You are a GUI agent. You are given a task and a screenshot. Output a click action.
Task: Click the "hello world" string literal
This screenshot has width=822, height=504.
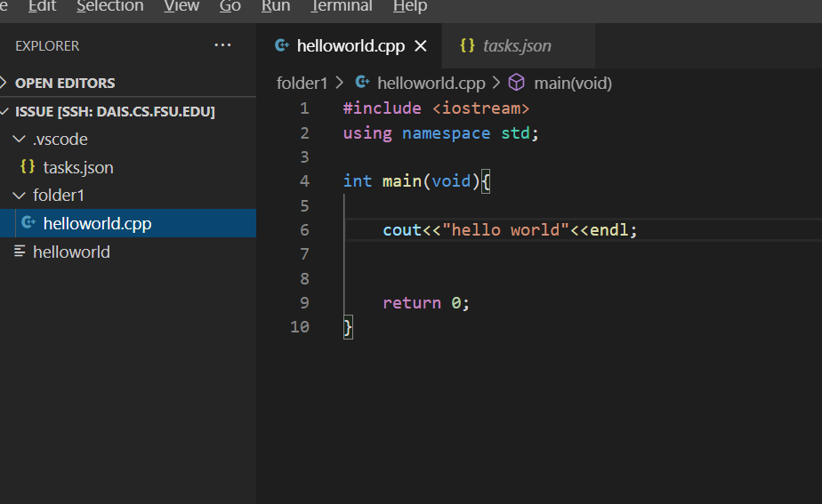pos(506,230)
